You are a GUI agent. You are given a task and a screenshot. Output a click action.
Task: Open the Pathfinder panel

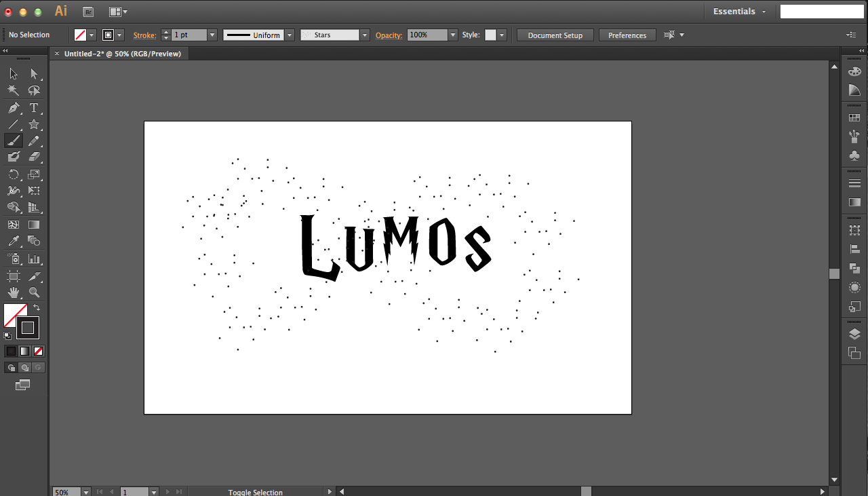click(x=854, y=269)
